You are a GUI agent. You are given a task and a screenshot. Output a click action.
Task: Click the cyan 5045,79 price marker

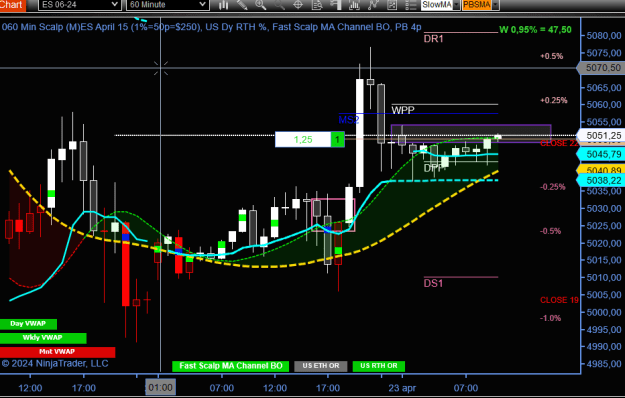[602, 154]
